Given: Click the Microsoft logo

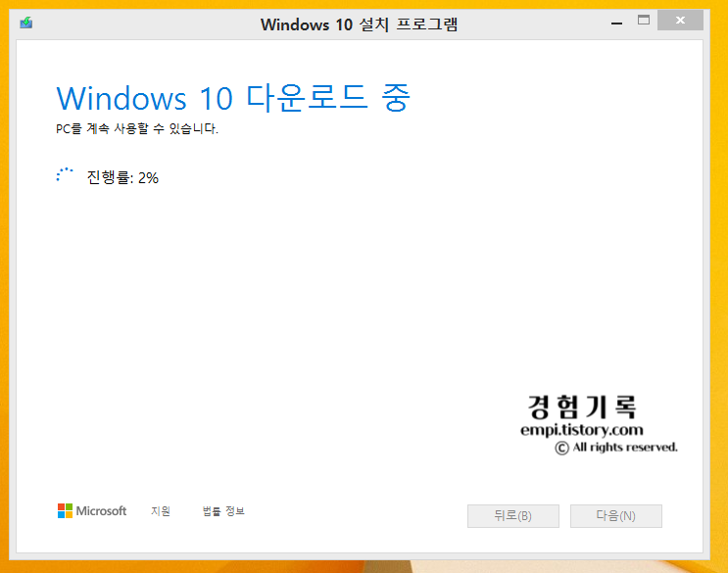Looking at the screenshot, I should tap(92, 511).
